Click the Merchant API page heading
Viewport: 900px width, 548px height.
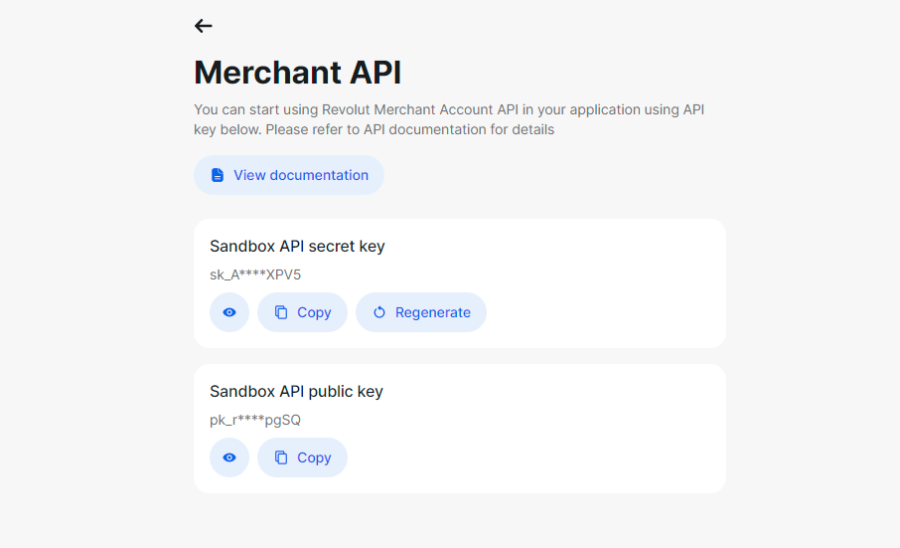[297, 72]
